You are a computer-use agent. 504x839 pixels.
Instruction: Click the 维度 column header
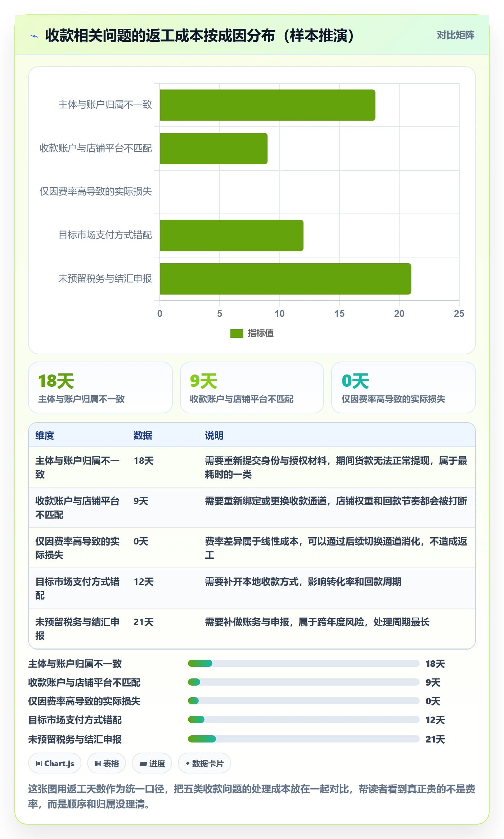[45, 435]
